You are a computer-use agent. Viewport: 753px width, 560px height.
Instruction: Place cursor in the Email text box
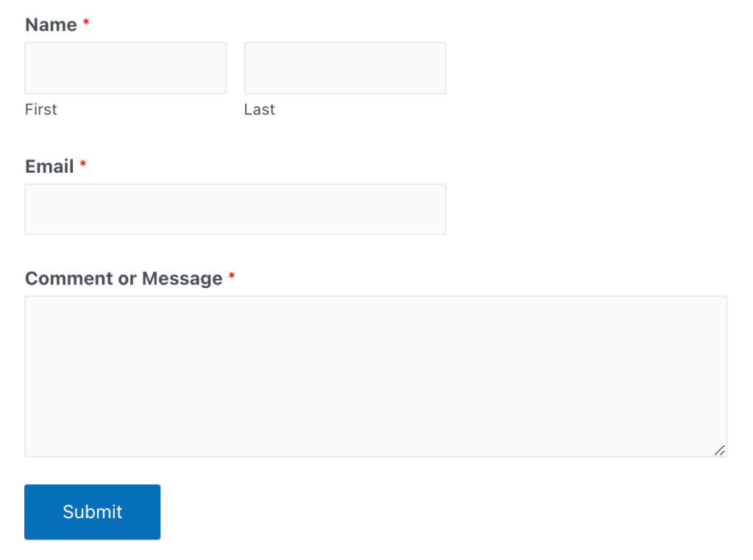click(235, 209)
